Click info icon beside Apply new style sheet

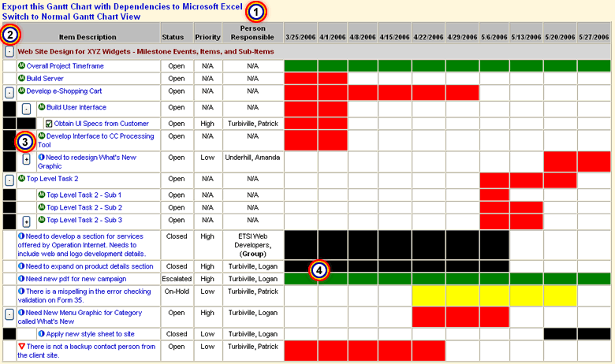pyautogui.click(x=41, y=334)
